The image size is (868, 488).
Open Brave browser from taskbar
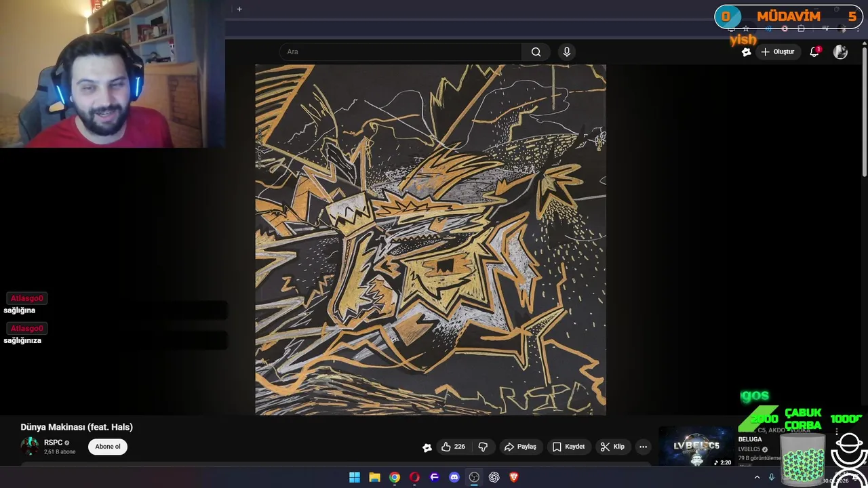[x=514, y=477]
